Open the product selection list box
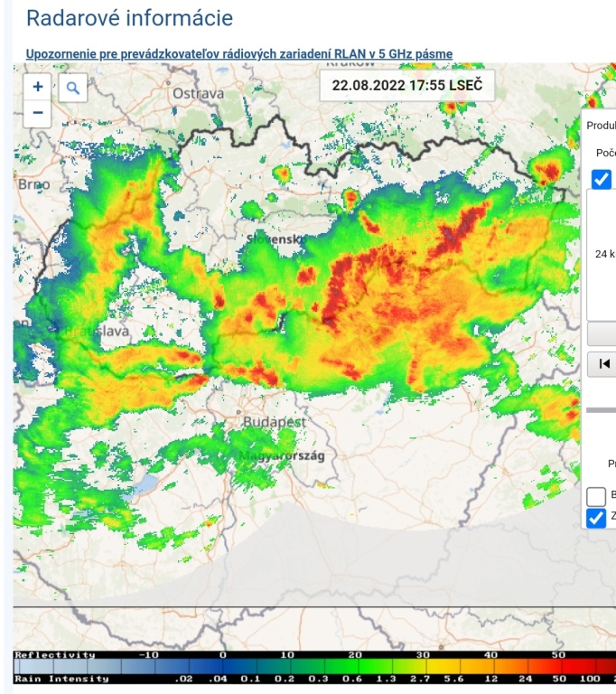616x694 pixels. tap(602, 253)
